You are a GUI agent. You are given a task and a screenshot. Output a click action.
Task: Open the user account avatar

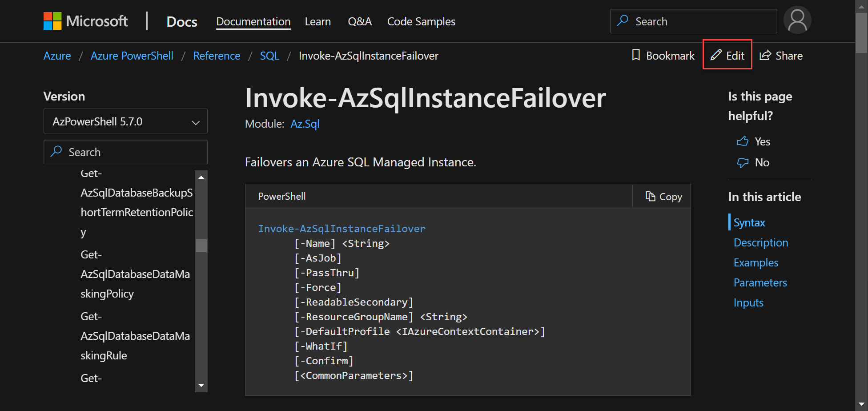click(797, 20)
